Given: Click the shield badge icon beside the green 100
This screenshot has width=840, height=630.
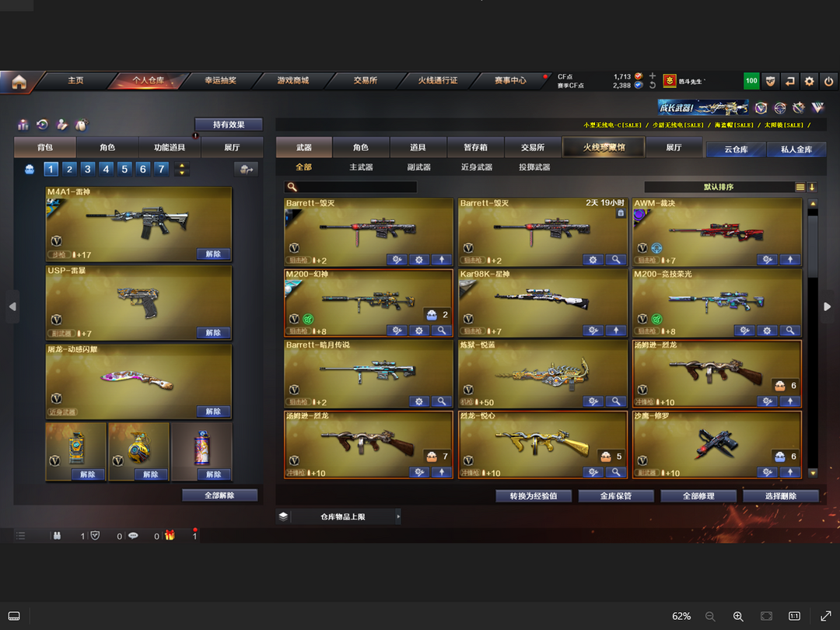Looking at the screenshot, I should click(770, 81).
